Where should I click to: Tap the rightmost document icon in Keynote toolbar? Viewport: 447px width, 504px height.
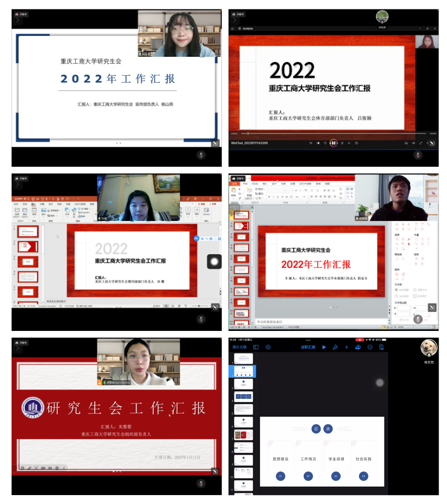(381, 347)
